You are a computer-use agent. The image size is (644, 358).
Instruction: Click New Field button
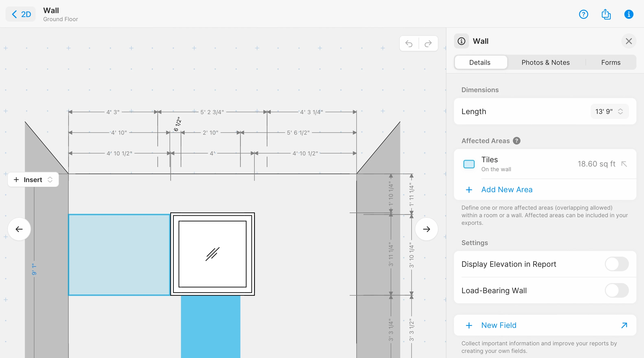[499, 325]
